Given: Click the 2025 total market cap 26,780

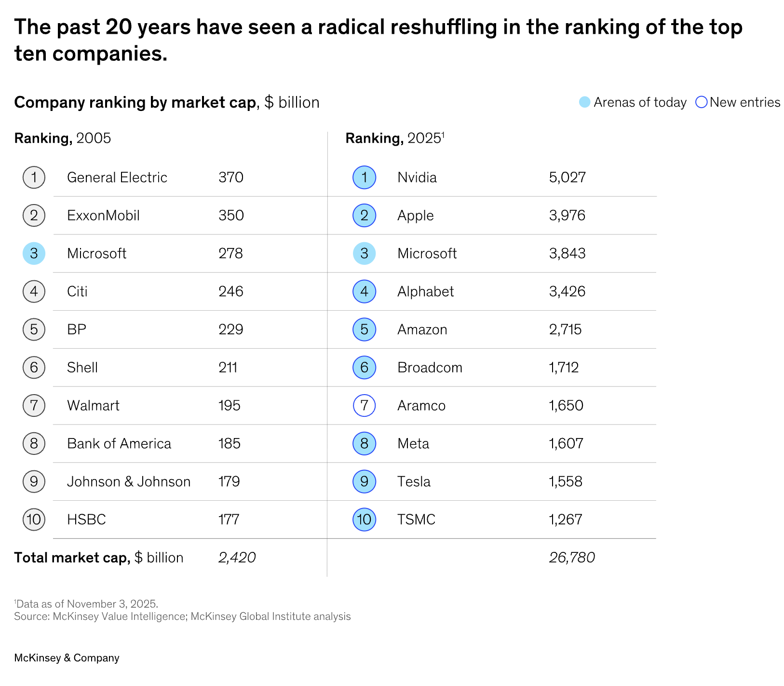Looking at the screenshot, I should tap(572, 558).
